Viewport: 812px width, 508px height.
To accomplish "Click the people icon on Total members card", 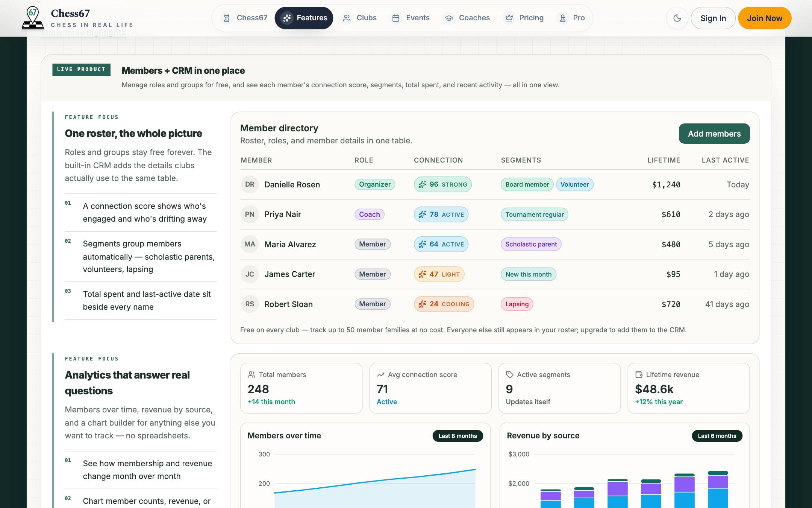I will pos(251,375).
